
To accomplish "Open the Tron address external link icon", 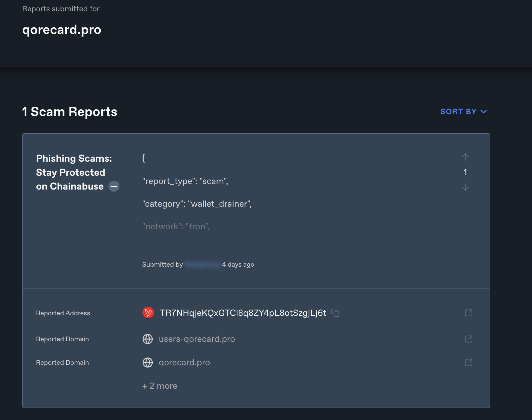I will click(x=469, y=313).
